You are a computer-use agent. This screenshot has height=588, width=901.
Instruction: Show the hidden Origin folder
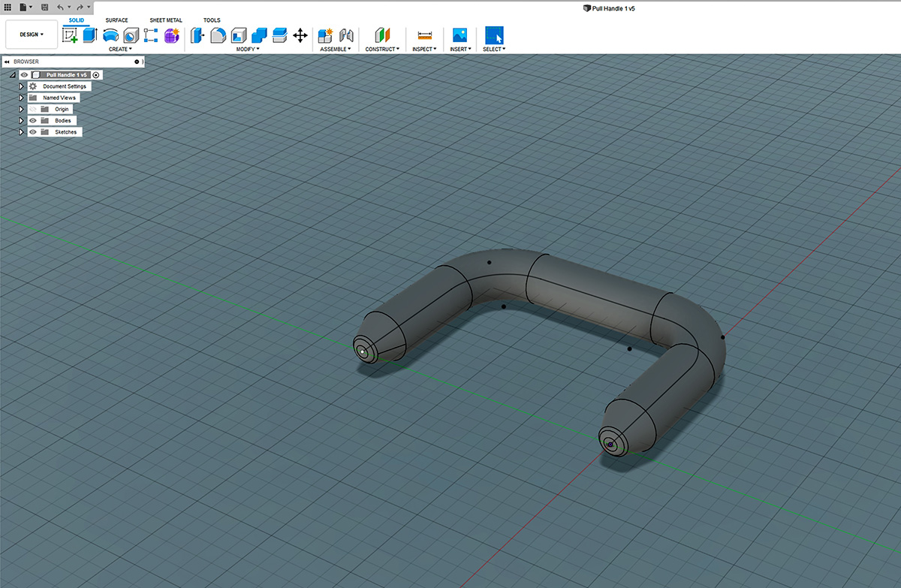(33, 109)
